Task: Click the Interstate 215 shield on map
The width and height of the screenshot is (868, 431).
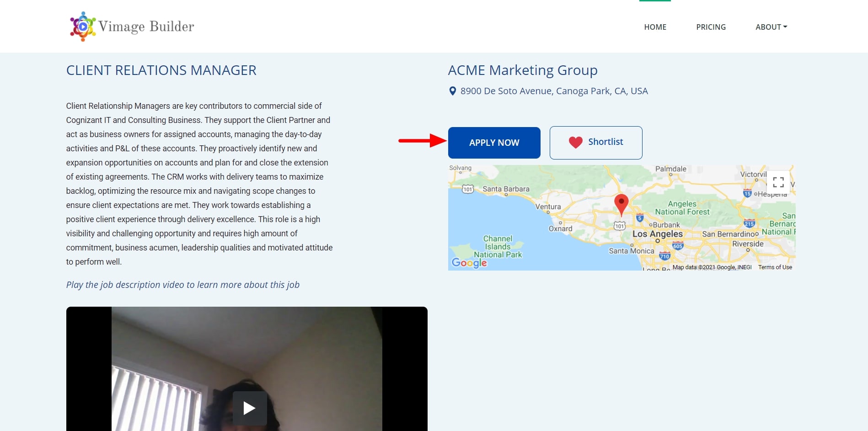Action: click(749, 223)
